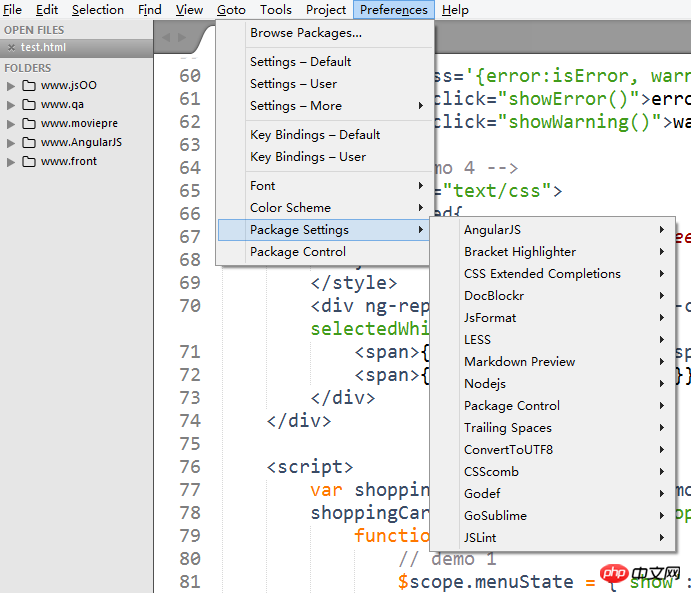The height and width of the screenshot is (593, 691).
Task: Open CSS Extended Completions settings
Action: 552,274
